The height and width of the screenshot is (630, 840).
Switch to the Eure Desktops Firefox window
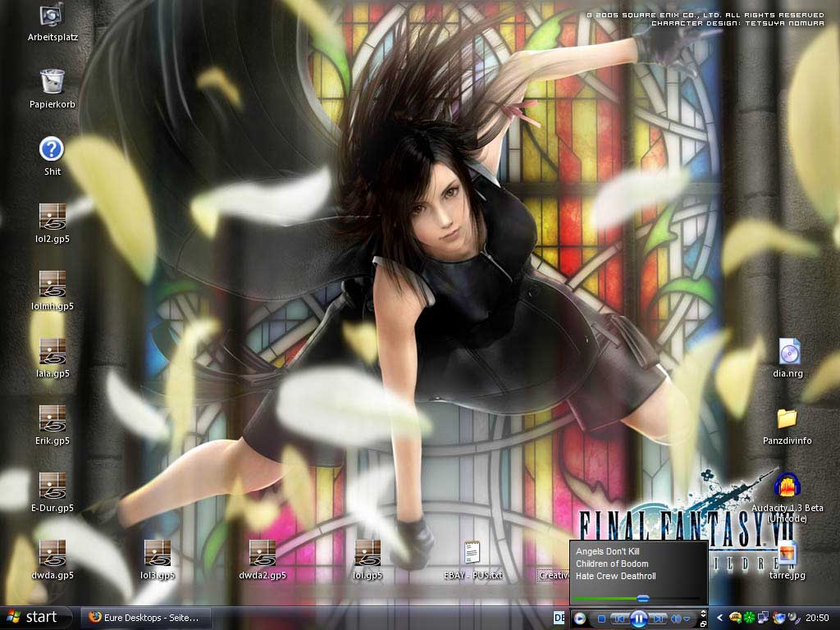point(144,618)
